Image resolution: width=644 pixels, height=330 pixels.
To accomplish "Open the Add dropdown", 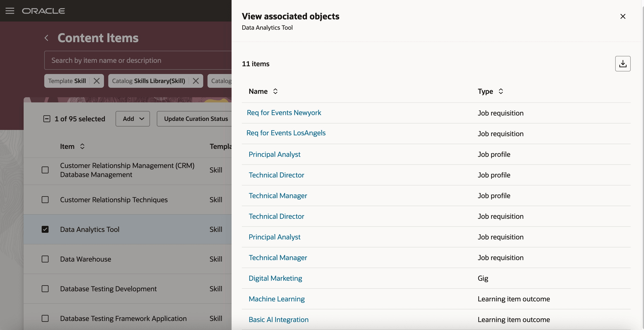I will pyautogui.click(x=133, y=119).
